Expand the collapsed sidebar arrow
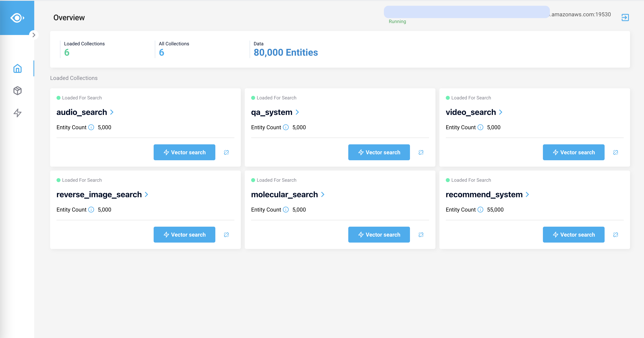 34,35
